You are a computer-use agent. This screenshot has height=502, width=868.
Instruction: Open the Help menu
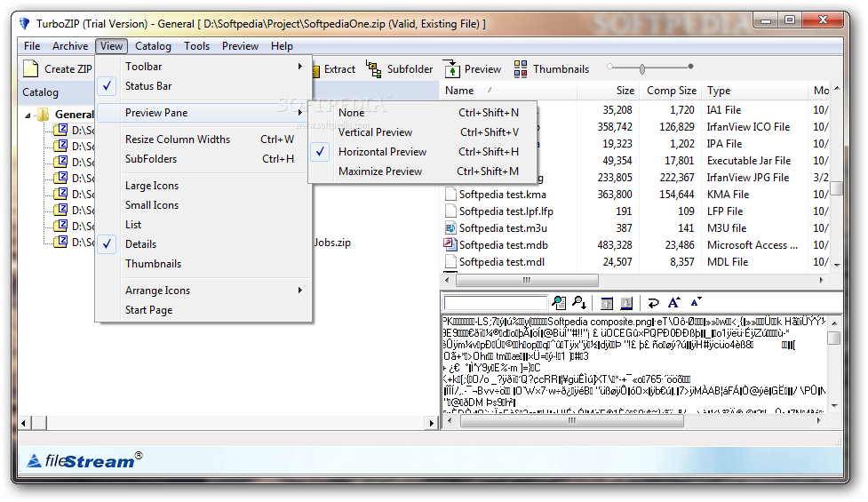282,46
